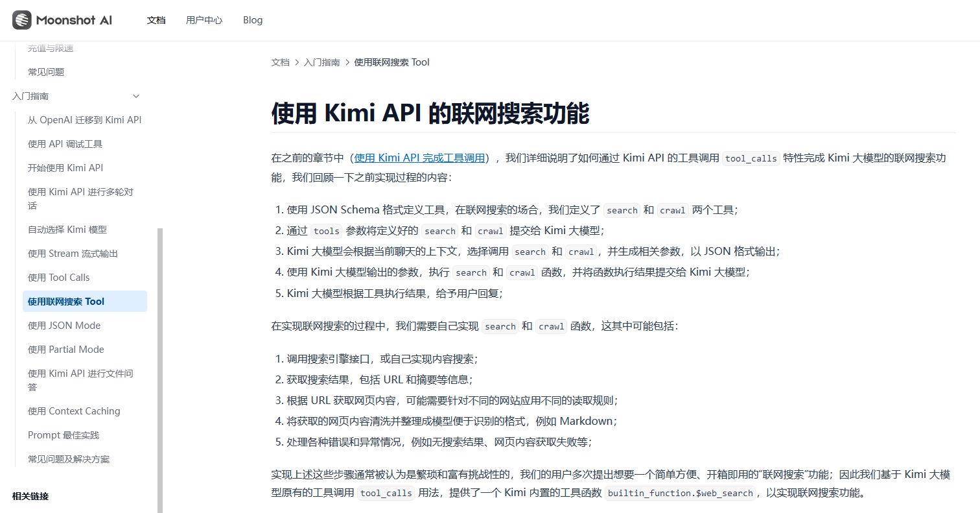This screenshot has height=513, width=980.
Task: Open 从 OpenAI 迁移到 Kimi API
Action: (x=84, y=120)
